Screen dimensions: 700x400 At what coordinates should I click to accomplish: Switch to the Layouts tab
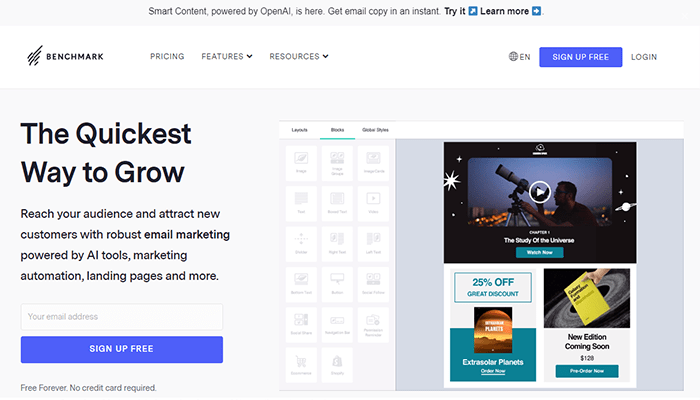click(x=299, y=131)
